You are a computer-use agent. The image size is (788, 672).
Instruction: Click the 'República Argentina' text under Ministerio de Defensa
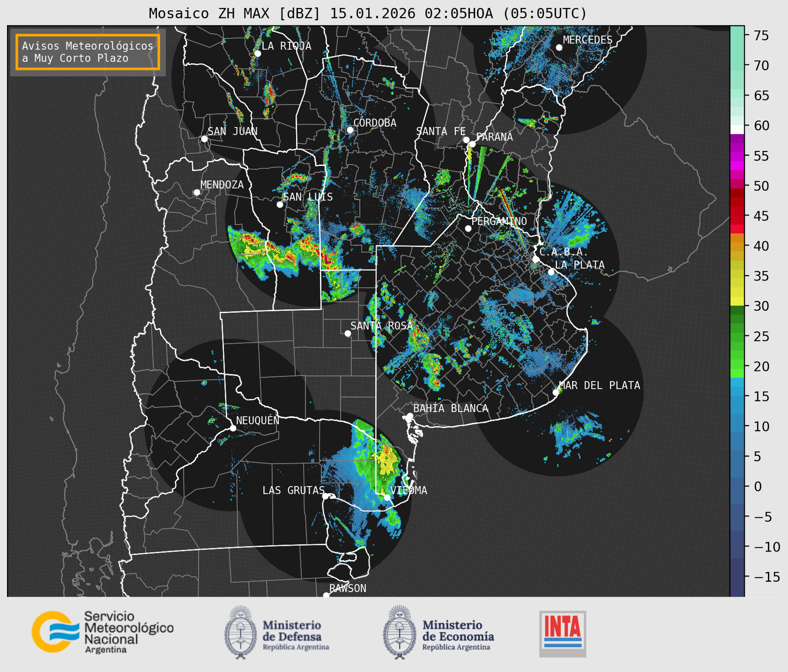[296, 647]
